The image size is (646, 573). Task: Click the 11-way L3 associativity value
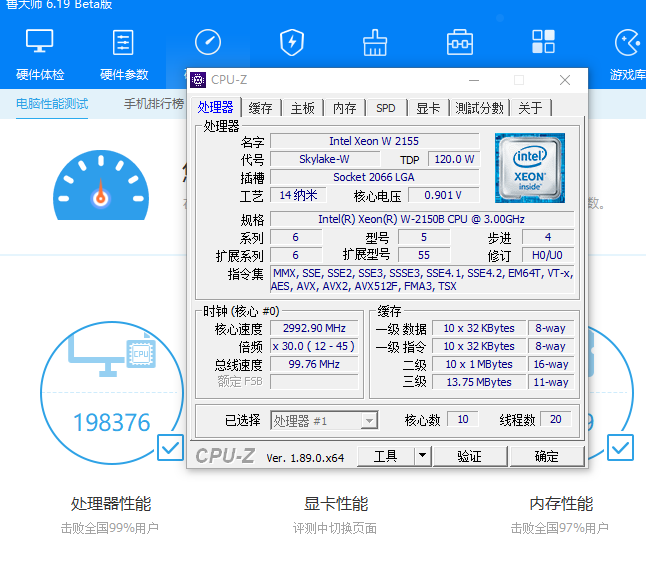pos(551,382)
